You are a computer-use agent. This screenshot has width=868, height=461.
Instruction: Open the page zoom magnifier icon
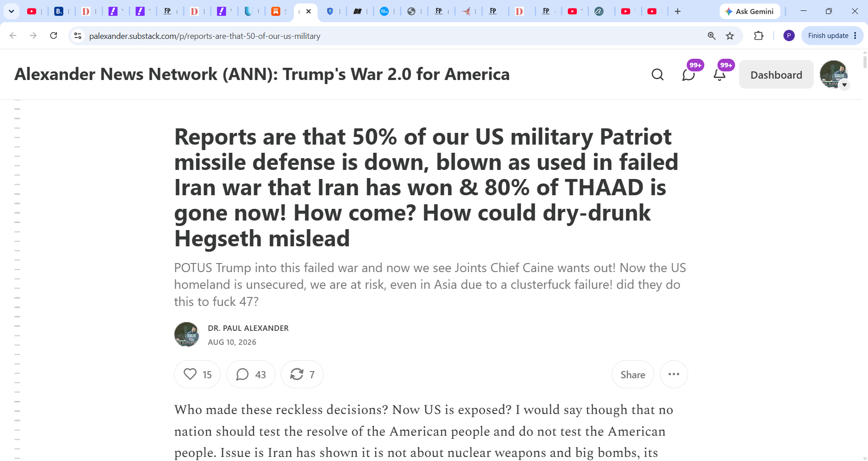point(712,36)
